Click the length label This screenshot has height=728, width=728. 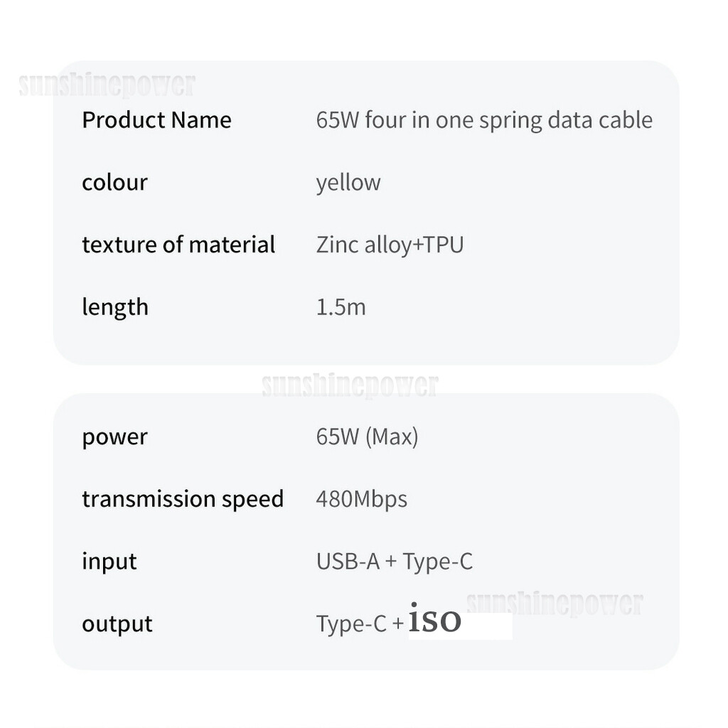tap(115, 307)
